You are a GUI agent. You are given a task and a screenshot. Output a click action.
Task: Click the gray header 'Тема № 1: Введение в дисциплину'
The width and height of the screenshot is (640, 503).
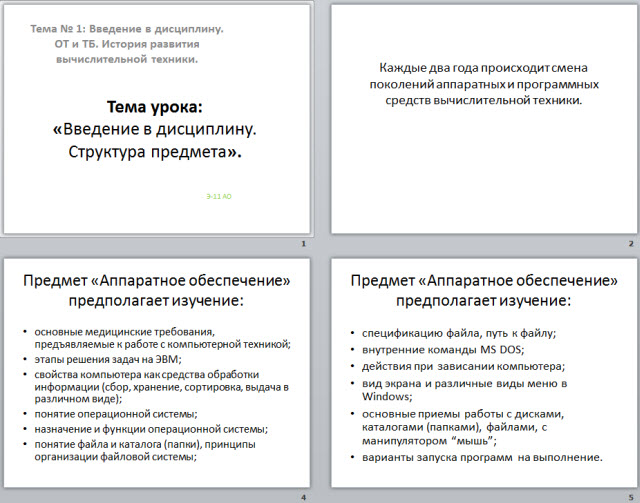point(127,29)
